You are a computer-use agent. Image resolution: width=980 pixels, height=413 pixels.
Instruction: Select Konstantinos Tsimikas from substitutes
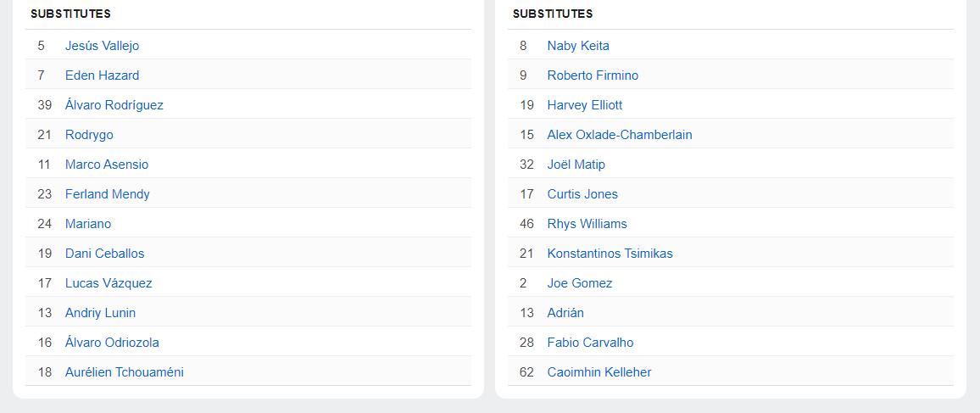coord(610,254)
